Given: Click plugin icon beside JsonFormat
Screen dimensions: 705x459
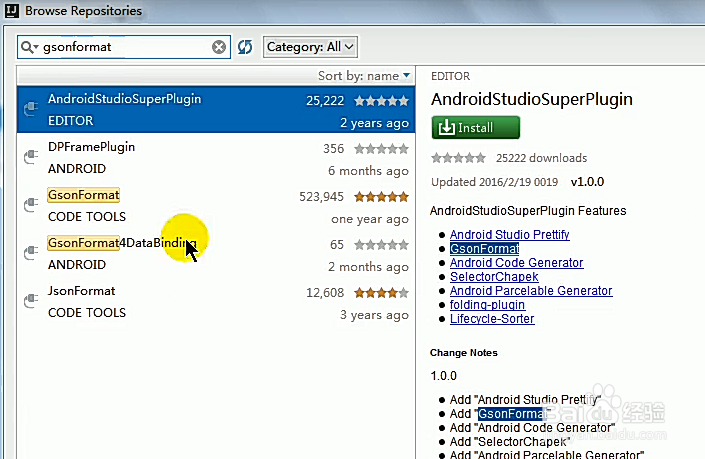Looking at the screenshot, I should coord(31,301).
